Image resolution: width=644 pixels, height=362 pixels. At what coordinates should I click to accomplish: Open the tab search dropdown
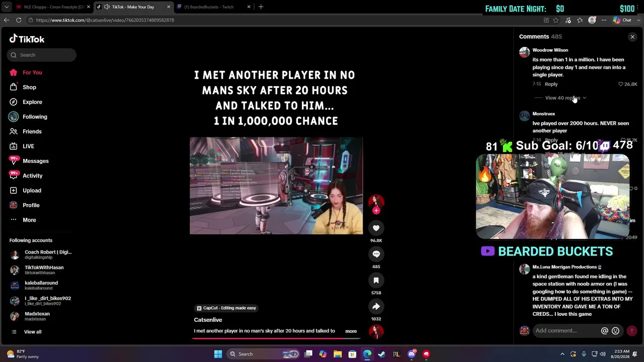pyautogui.click(x=6, y=7)
